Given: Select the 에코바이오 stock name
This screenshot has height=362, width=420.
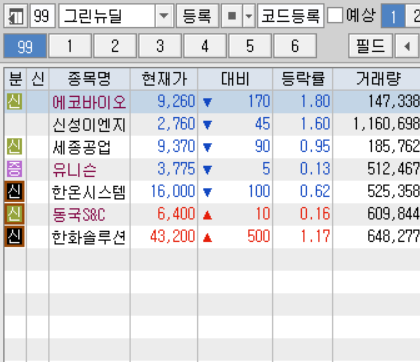Looking at the screenshot, I should point(89,102).
